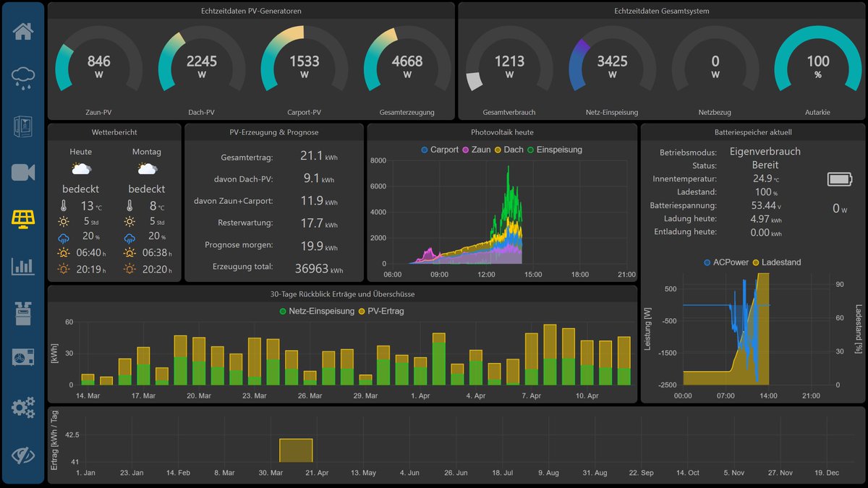Screen dimensions: 868x488
Task: Click the davon Zaun+Carport value 11.9 kWh
Action: [x=318, y=201]
